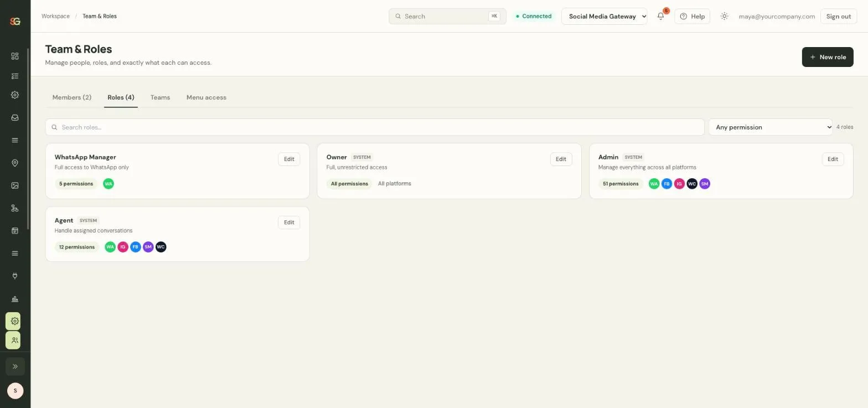Edit the Owner role
This screenshot has height=408, width=868.
click(561, 159)
